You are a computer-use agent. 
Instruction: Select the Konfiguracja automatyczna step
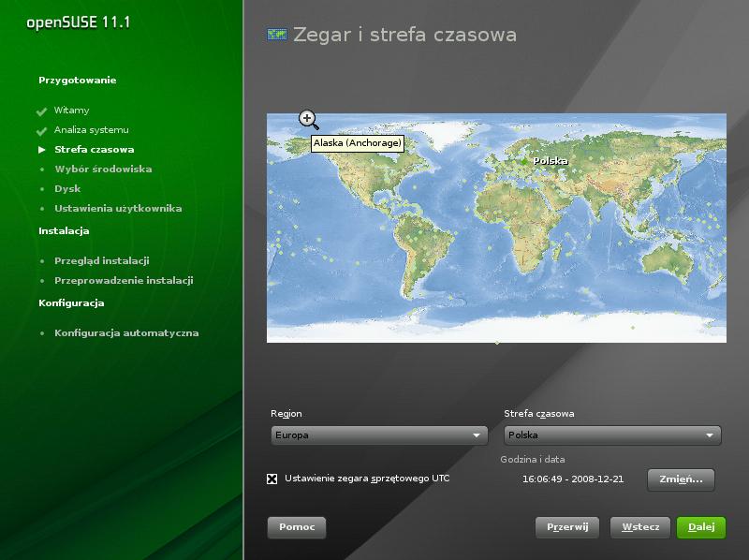pos(126,333)
